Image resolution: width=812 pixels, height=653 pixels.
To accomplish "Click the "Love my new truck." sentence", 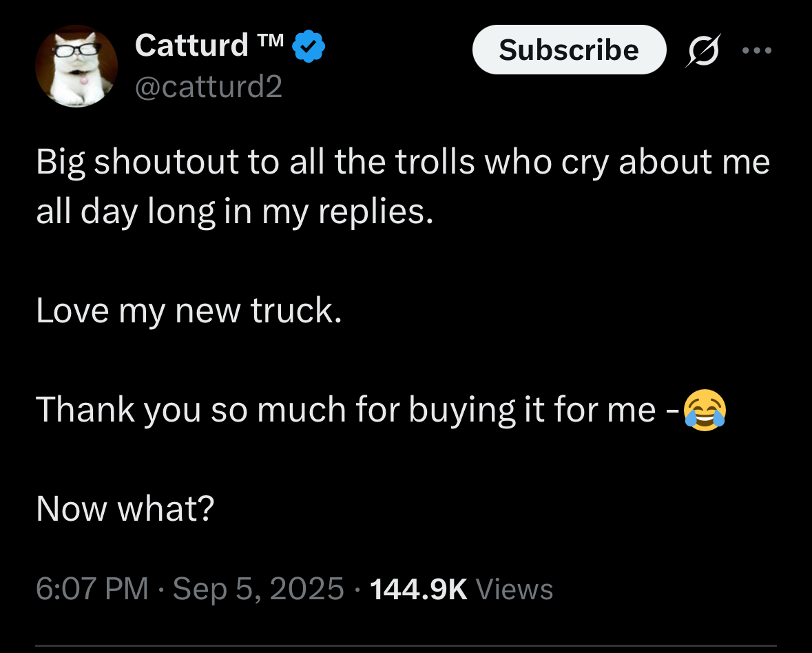I will [x=189, y=311].
